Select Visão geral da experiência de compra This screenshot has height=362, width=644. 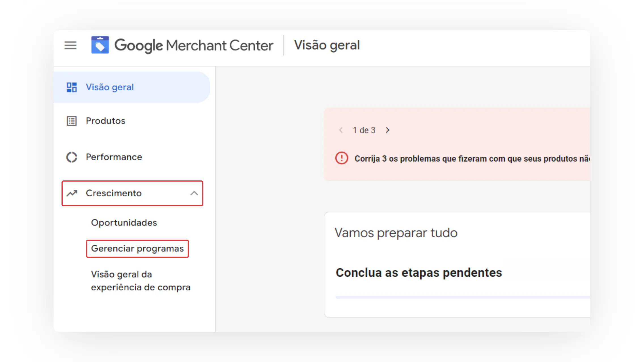pyautogui.click(x=141, y=280)
